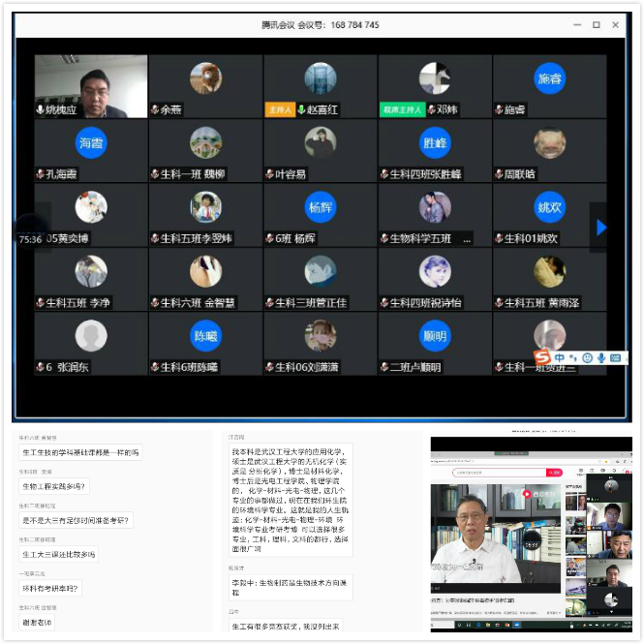Click the 陈曦 avatar circle
644x644 pixels.
click(x=205, y=336)
